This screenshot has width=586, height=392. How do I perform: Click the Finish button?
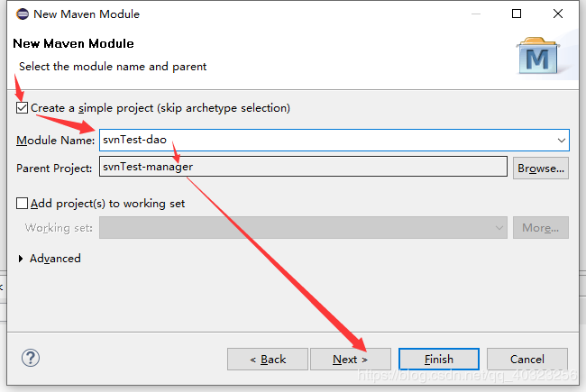tap(439, 360)
